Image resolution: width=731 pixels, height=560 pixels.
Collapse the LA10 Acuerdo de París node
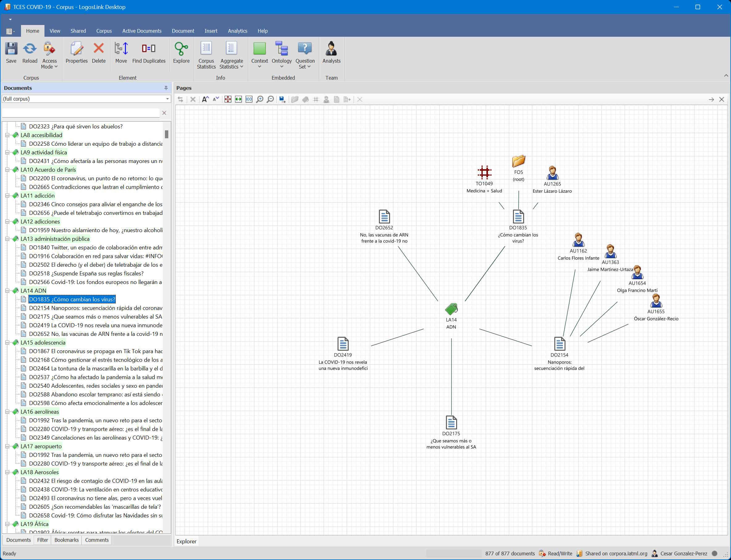coord(7,170)
